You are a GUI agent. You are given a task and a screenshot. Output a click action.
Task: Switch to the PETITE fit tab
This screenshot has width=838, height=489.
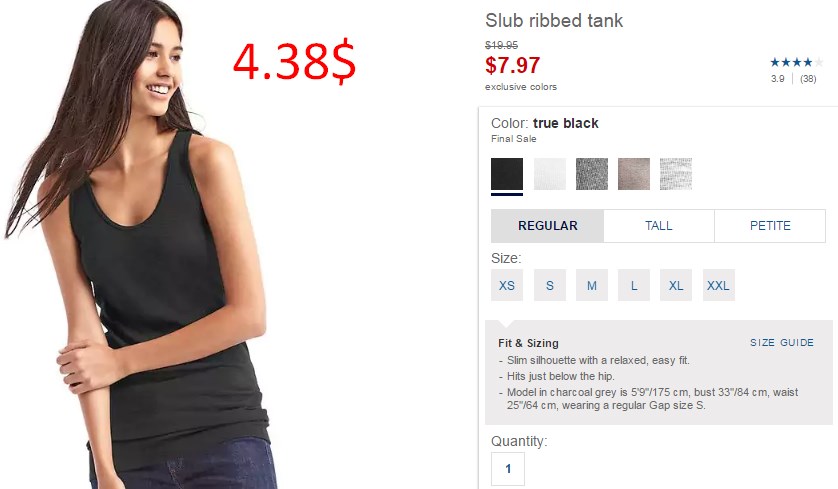pyautogui.click(x=770, y=226)
